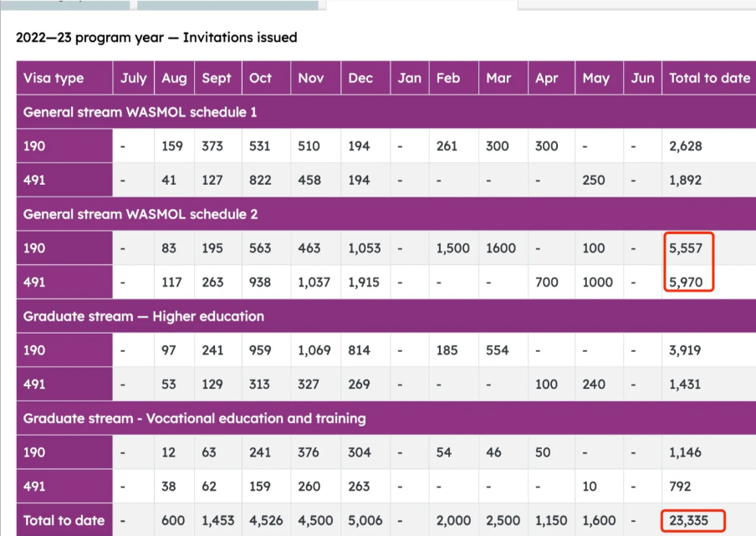The image size is (756, 536).
Task: Click the 2,500 cell in totals row
Action: pyautogui.click(x=503, y=521)
